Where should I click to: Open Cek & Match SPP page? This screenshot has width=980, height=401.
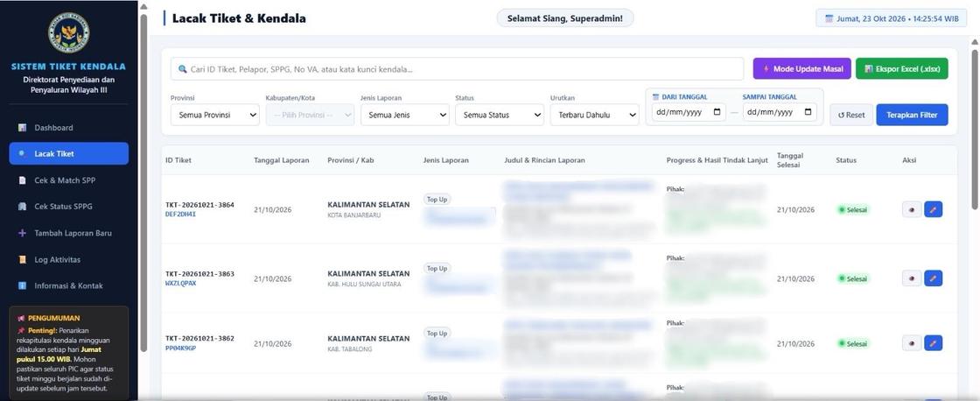(x=69, y=180)
